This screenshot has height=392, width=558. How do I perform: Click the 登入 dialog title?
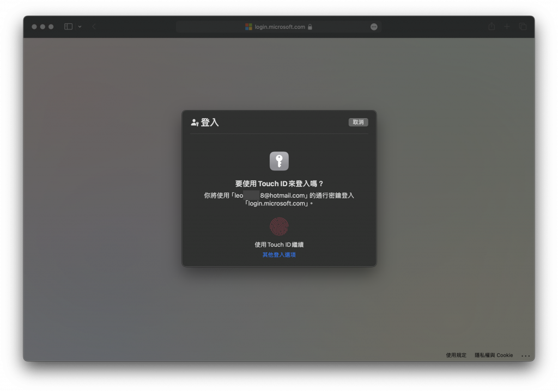(x=210, y=122)
